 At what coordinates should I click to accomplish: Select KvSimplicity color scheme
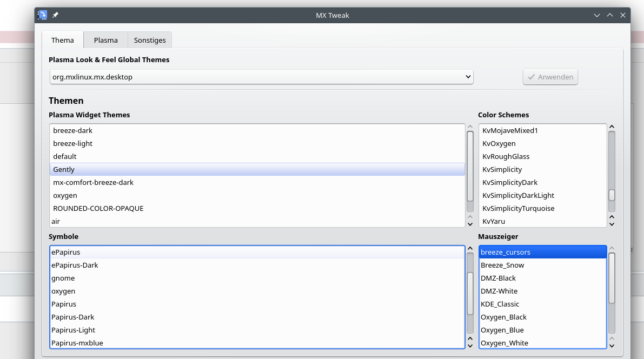coord(542,169)
